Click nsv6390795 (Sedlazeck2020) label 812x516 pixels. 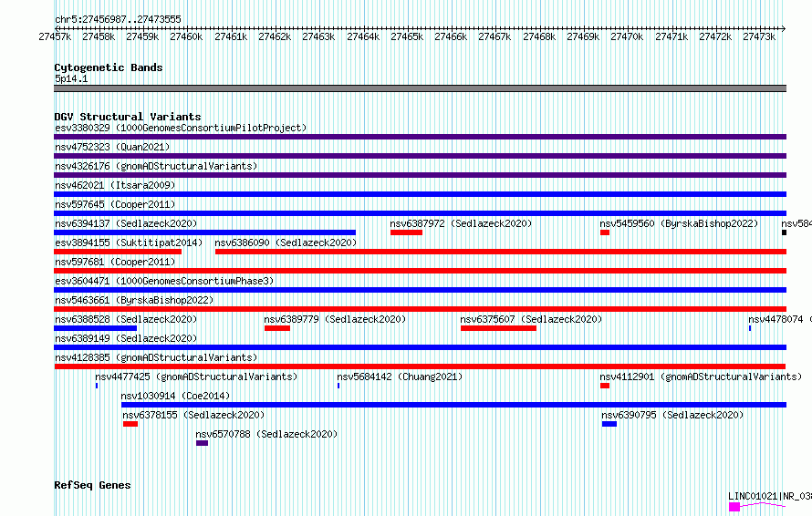coord(672,415)
